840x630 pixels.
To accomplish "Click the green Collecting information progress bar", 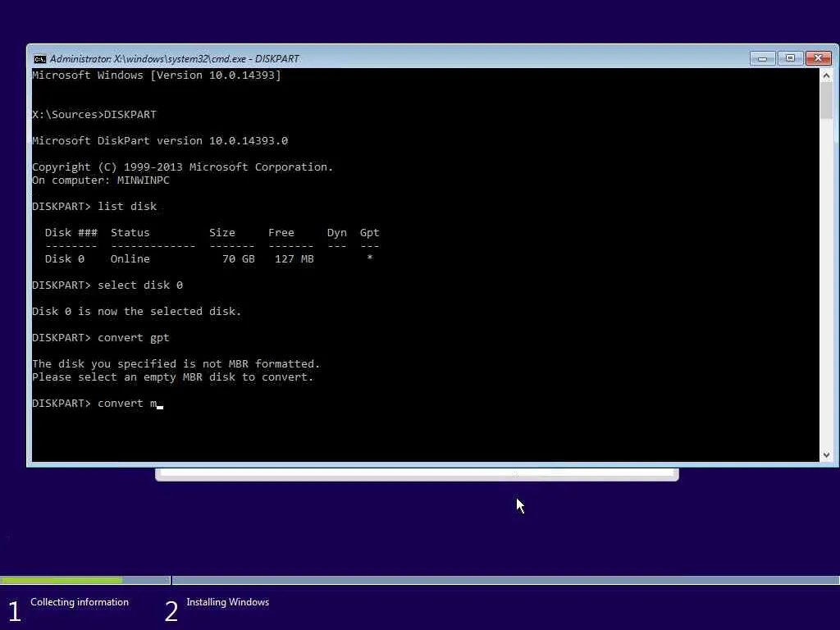I will pos(62,580).
